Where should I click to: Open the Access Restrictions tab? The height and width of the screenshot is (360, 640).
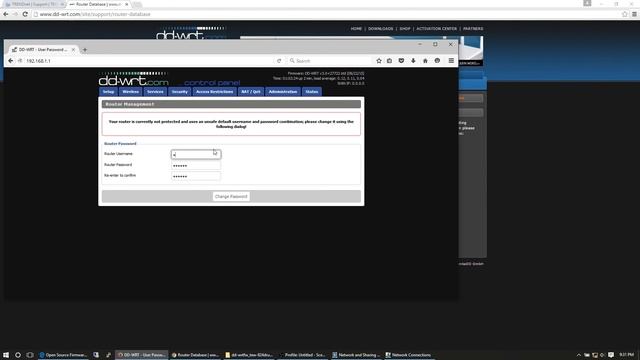click(x=215, y=92)
